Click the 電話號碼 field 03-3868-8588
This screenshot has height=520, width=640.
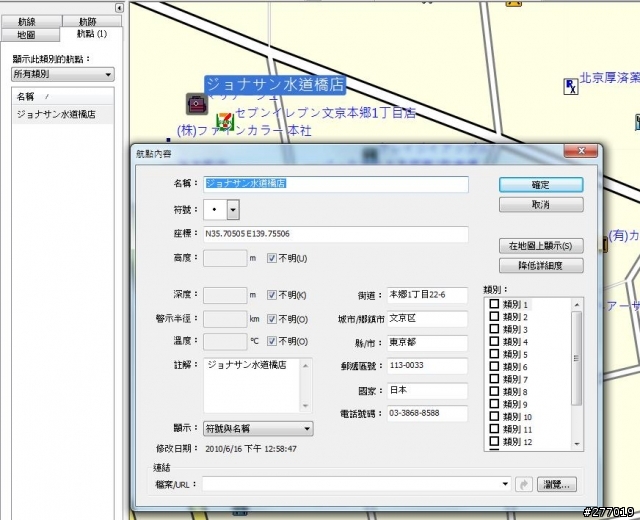click(x=427, y=413)
